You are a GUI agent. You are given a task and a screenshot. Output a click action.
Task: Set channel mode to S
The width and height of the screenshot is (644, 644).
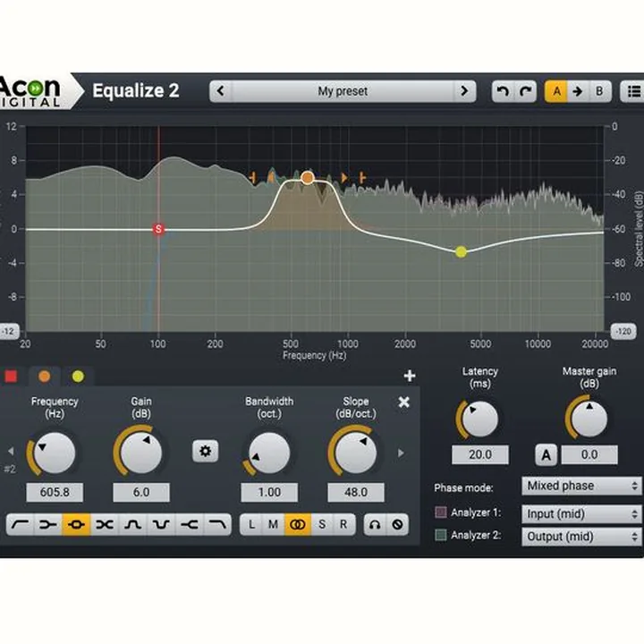(322, 524)
